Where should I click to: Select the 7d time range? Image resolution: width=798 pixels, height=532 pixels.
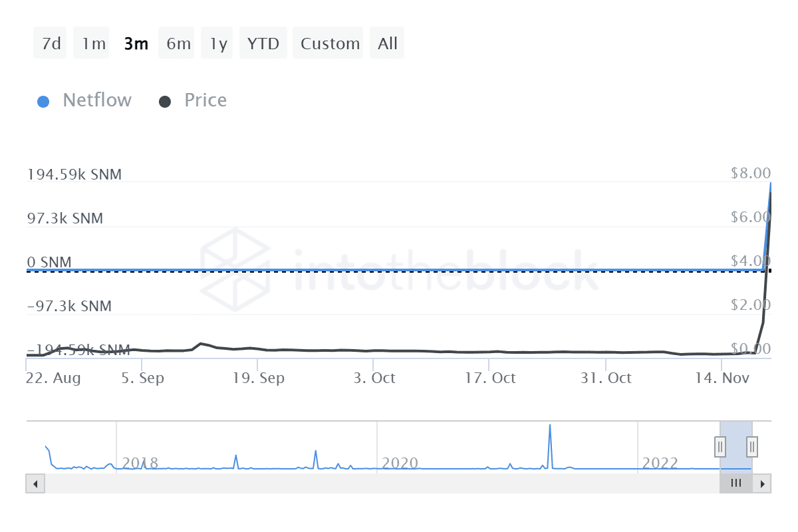(50, 43)
